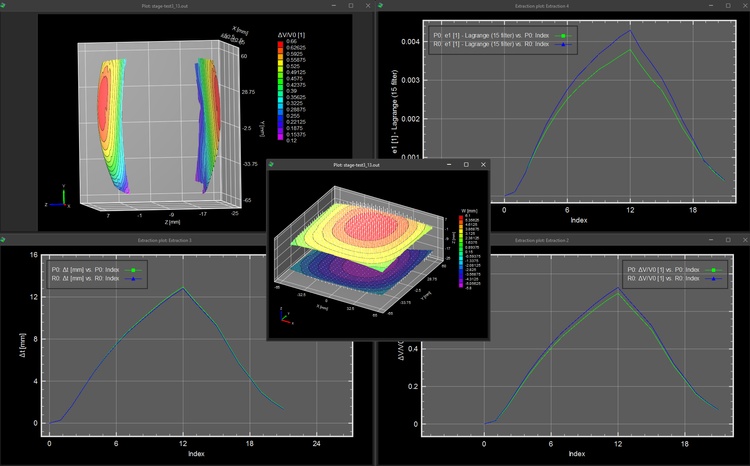Click the Extraction 2 window title bar icon
This screenshot has height=466, width=750.
[x=381, y=241]
